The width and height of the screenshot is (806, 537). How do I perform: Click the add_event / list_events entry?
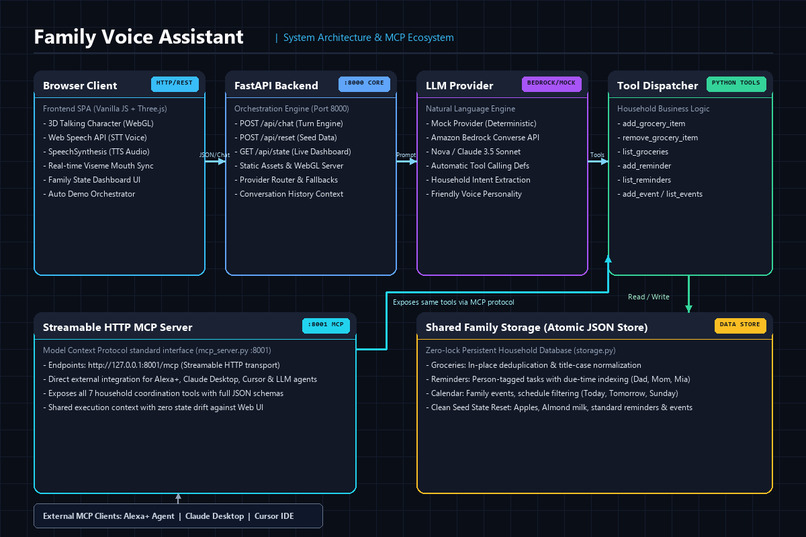coord(660,194)
